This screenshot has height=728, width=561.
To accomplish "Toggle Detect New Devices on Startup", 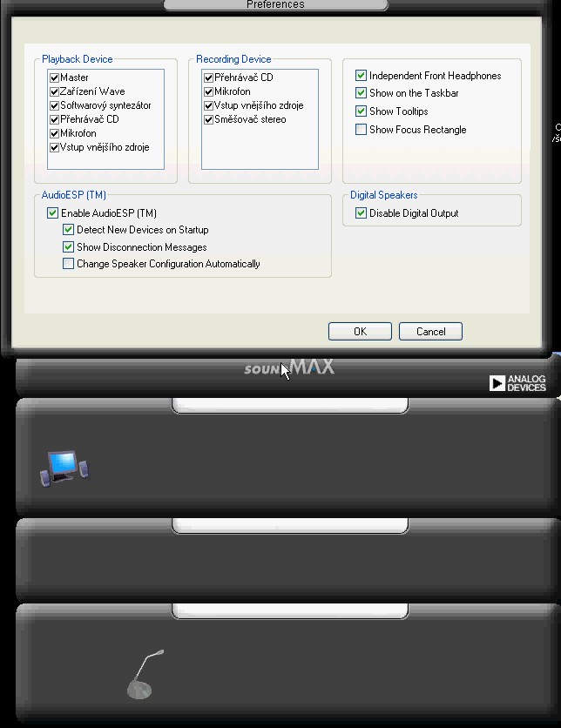I will 68,229.
